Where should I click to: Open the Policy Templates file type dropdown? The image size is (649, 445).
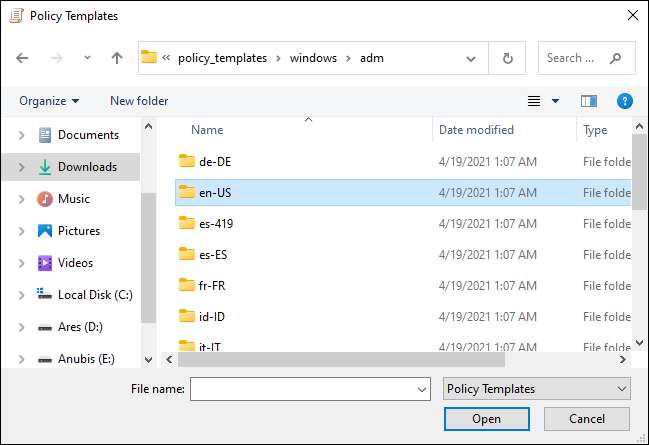[536, 389]
